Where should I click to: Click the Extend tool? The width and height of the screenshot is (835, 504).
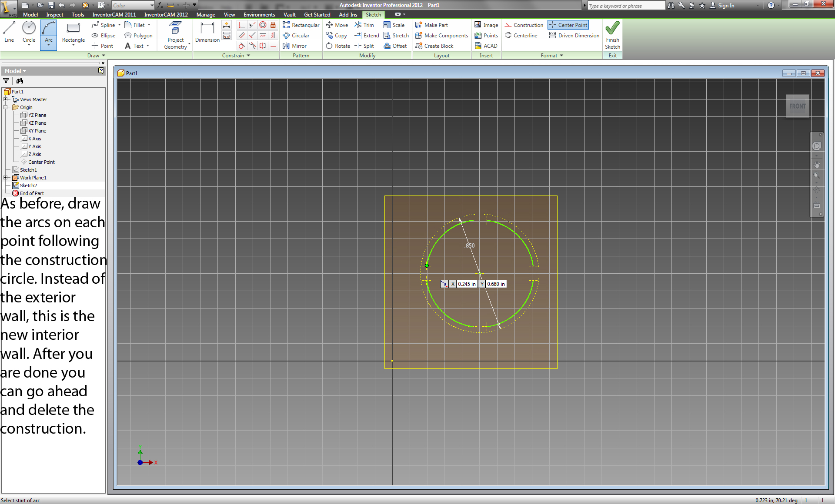[367, 36]
